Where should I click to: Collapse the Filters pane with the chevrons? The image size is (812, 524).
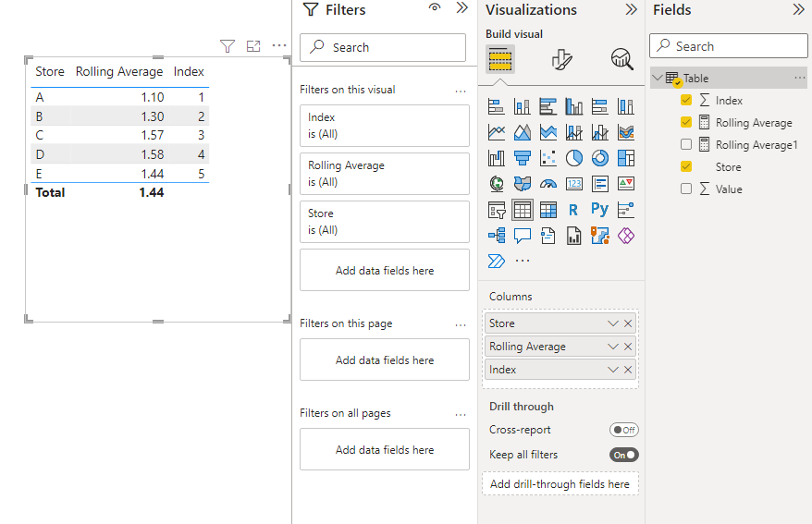(x=461, y=7)
